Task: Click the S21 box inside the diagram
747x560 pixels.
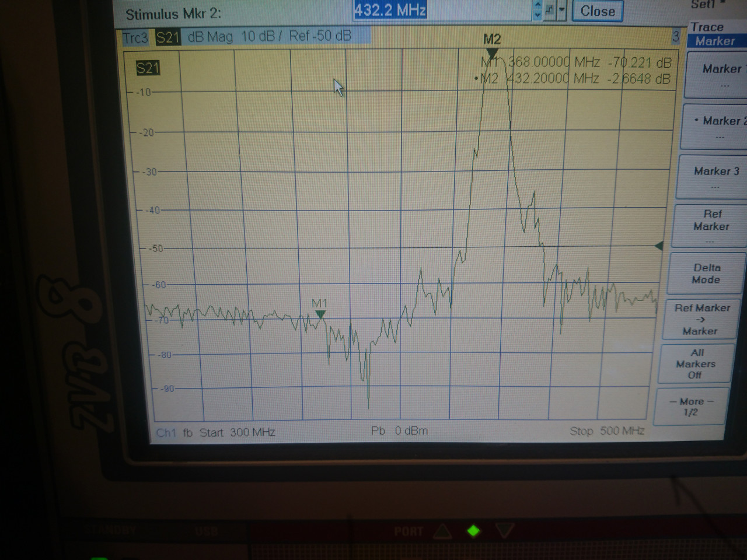Action: coord(148,68)
